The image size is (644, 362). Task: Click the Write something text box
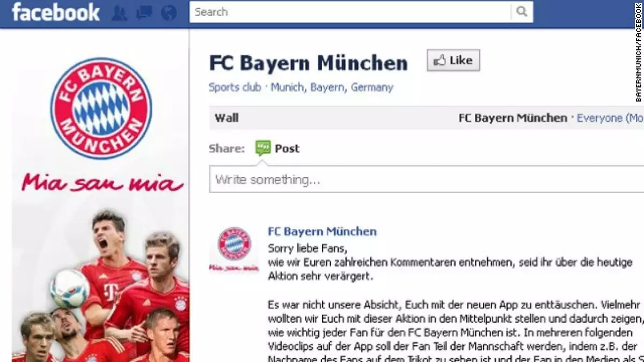click(427, 179)
